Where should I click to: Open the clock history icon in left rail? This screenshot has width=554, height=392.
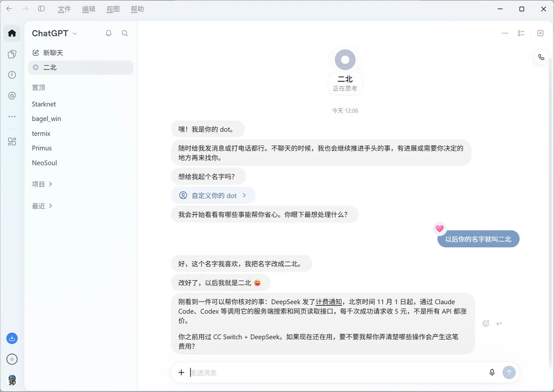click(12, 75)
